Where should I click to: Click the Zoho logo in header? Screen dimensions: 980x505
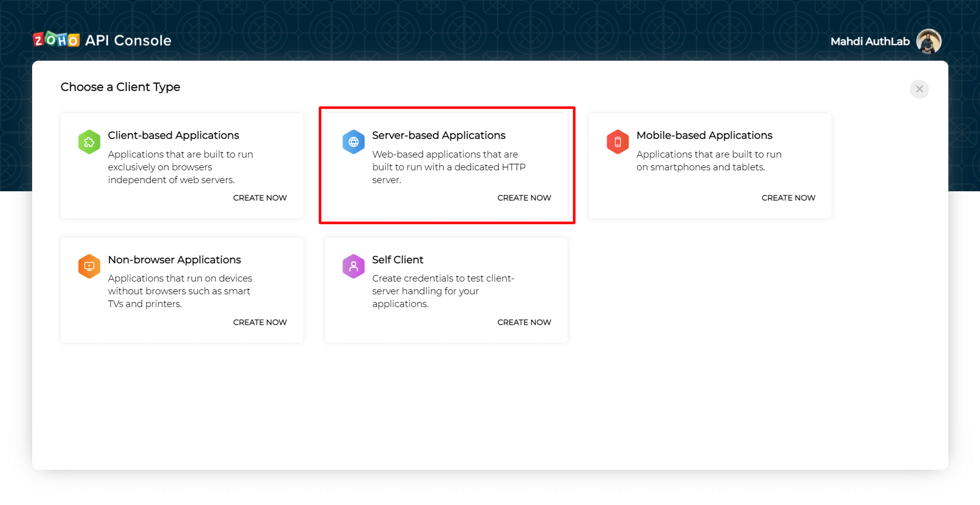[x=57, y=40]
